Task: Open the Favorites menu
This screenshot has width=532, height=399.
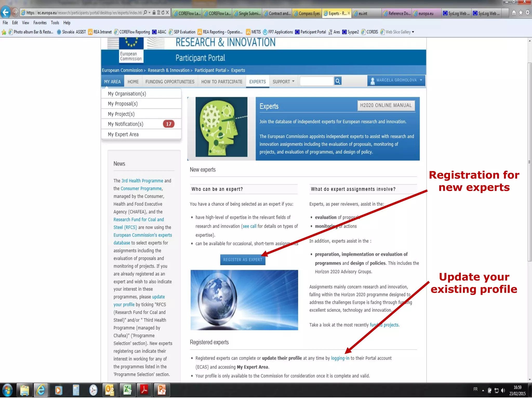Action: [x=40, y=23]
